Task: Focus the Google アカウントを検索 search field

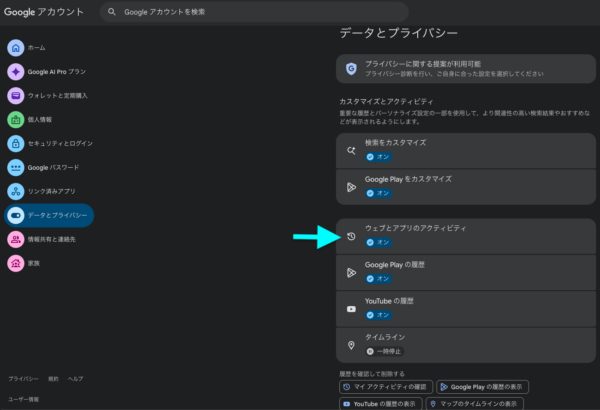Action: (x=254, y=12)
